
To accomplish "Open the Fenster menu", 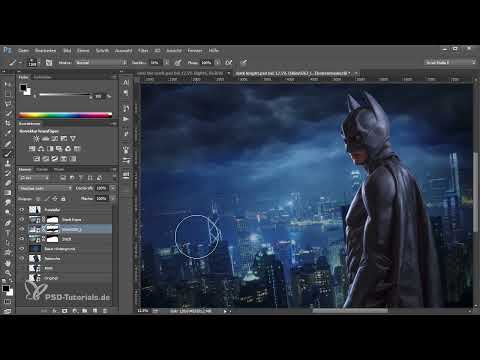I will 195,50.
